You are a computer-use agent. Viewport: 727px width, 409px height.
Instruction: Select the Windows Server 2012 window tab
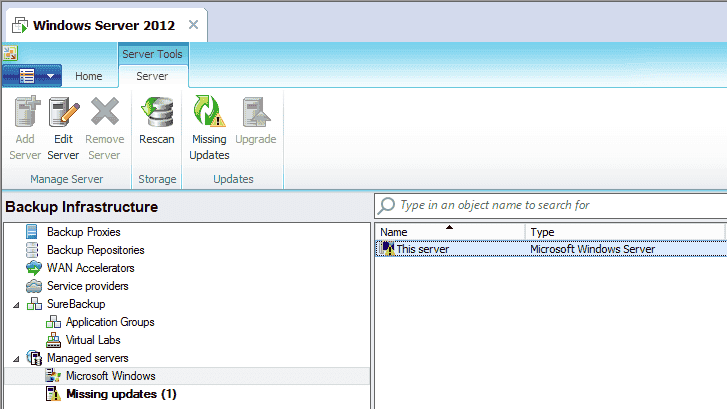(104, 25)
